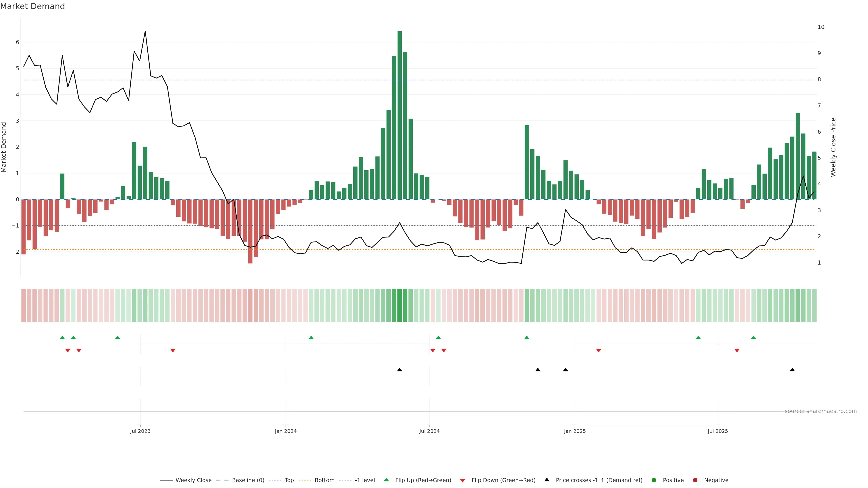The image size is (868, 488).
Task: Click the Market Demand chart title
Action: (x=32, y=6)
